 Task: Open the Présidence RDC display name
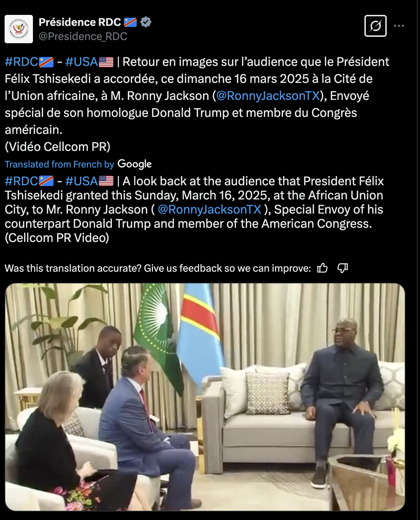point(80,22)
